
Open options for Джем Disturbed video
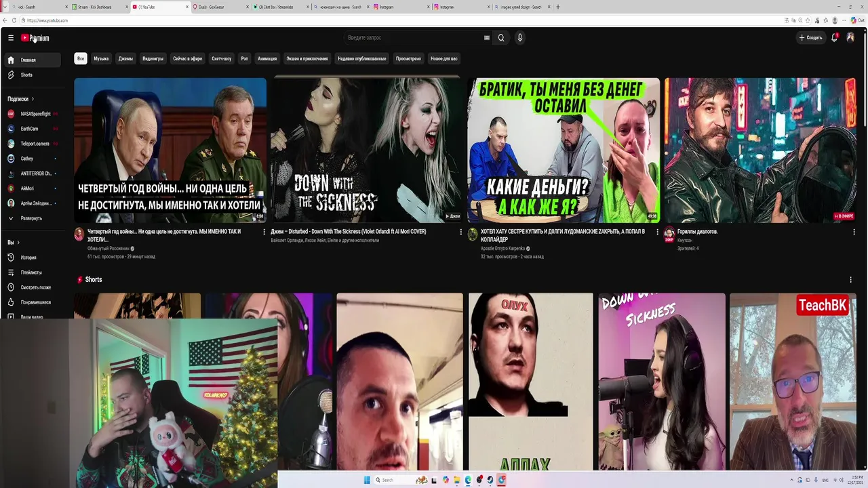click(x=460, y=232)
